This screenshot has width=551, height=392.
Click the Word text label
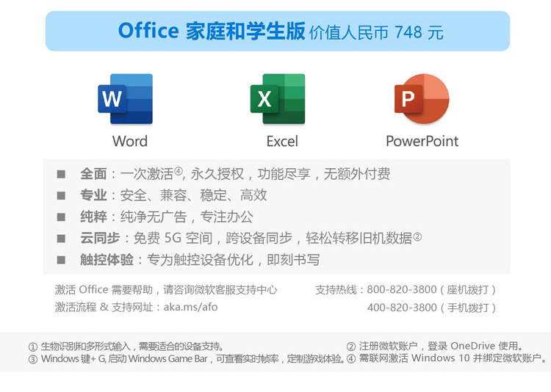(x=130, y=141)
